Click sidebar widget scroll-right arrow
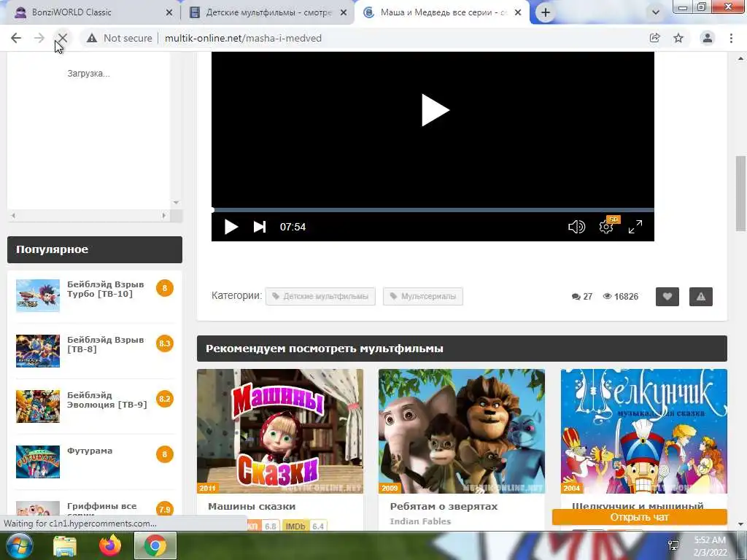Image resolution: width=747 pixels, height=560 pixels. click(x=164, y=216)
